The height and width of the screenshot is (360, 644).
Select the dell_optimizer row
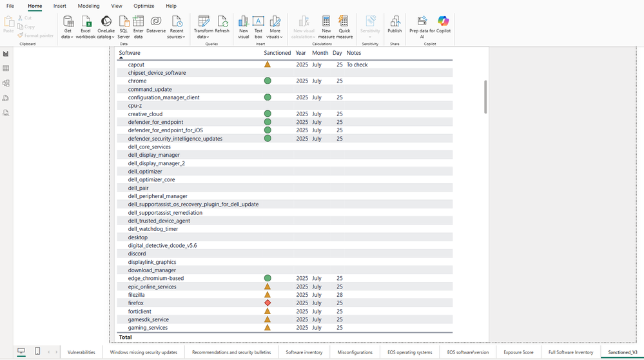(285, 172)
